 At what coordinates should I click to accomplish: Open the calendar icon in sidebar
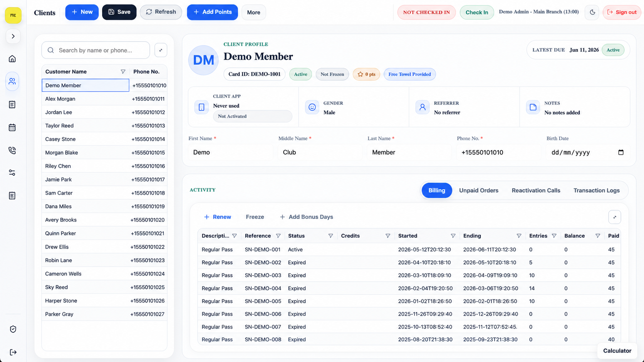[x=12, y=127]
